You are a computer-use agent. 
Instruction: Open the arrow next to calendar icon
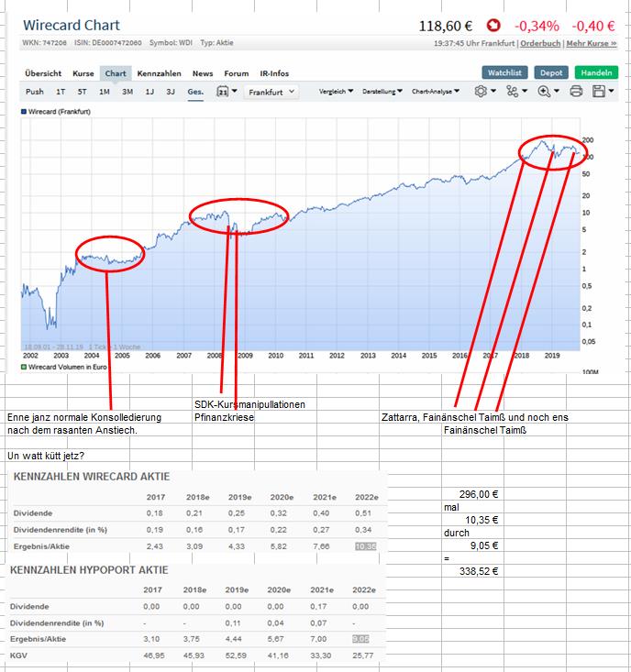coord(235,91)
